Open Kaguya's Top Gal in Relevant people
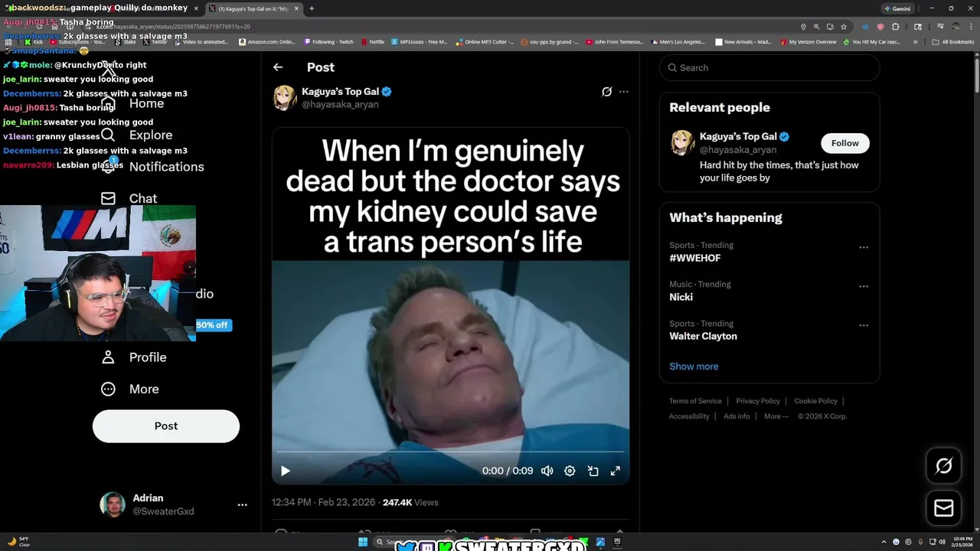The height and width of the screenshot is (551, 980). [x=738, y=136]
